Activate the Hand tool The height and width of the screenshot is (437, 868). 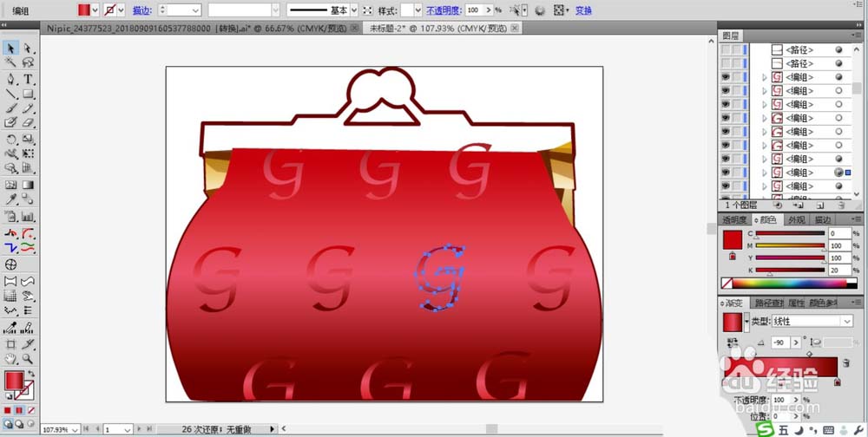(10, 359)
